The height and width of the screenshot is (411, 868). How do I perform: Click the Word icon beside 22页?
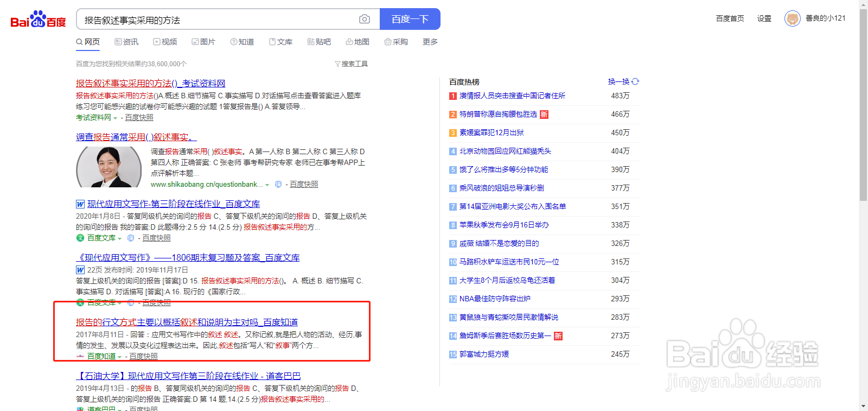(x=80, y=270)
